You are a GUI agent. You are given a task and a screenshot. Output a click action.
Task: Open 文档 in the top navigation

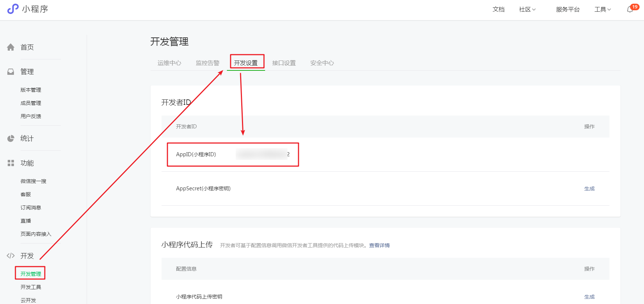coord(498,10)
